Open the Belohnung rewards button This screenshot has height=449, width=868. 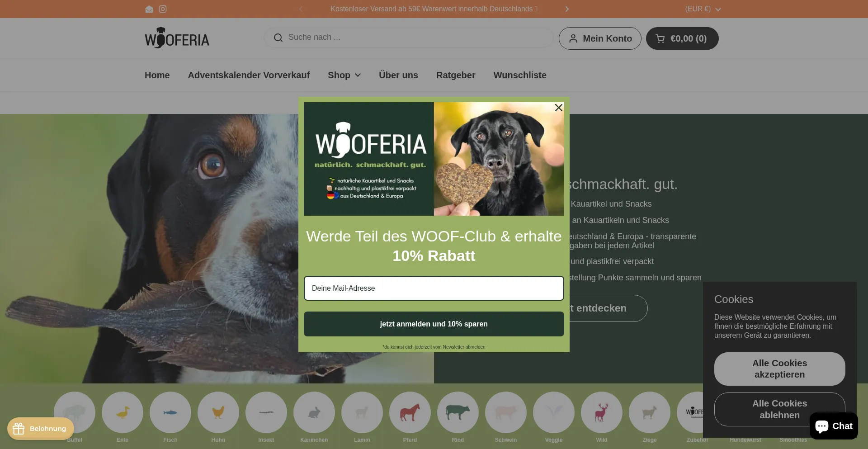coord(41,429)
